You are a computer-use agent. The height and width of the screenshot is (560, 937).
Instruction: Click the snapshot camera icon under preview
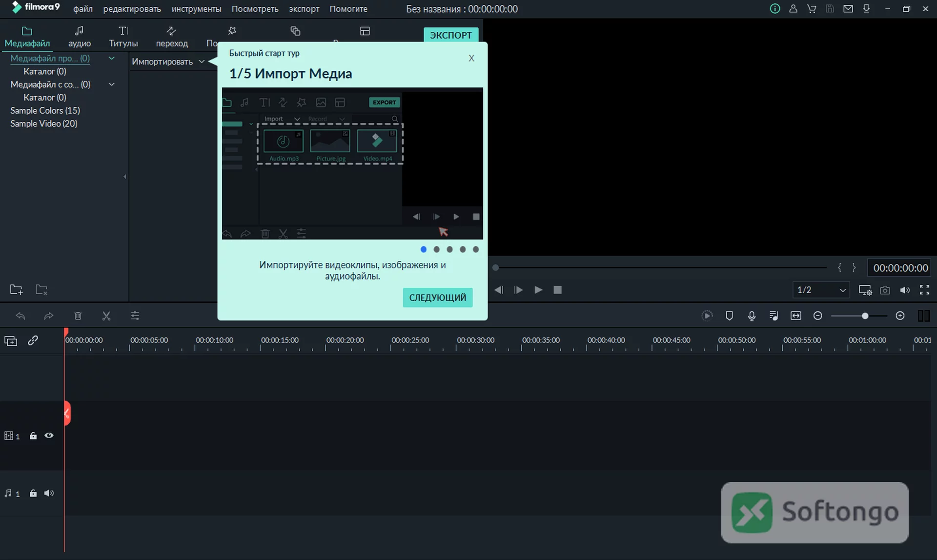(x=885, y=290)
